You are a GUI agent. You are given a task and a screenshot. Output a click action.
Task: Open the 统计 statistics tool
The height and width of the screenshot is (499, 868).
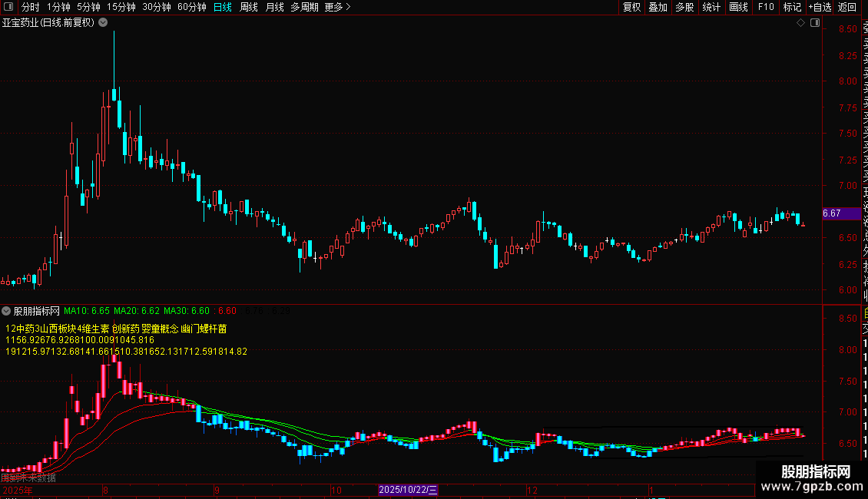coord(711,7)
